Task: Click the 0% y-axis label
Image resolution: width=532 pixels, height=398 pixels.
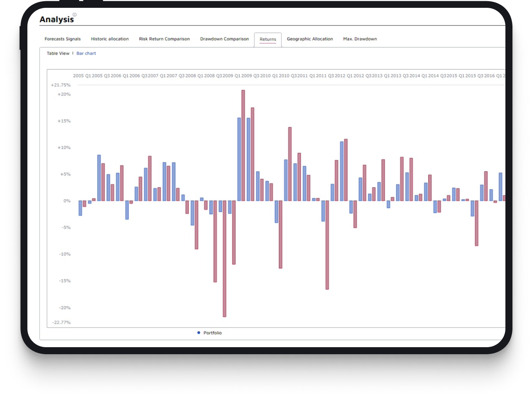Action: click(x=67, y=201)
